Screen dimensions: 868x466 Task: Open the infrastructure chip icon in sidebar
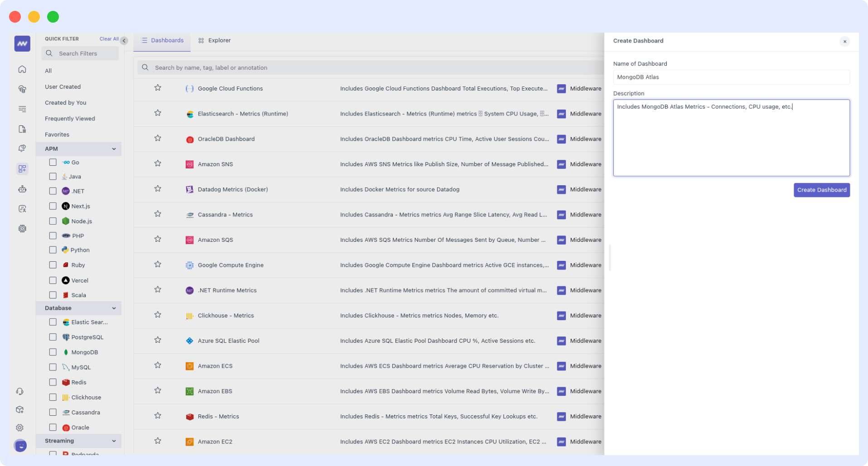click(22, 229)
